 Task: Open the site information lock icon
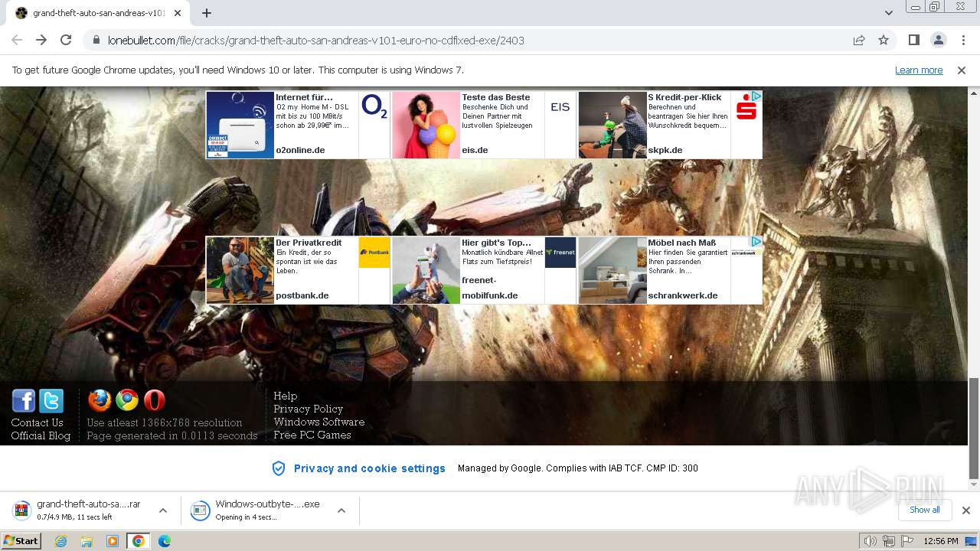(96, 41)
